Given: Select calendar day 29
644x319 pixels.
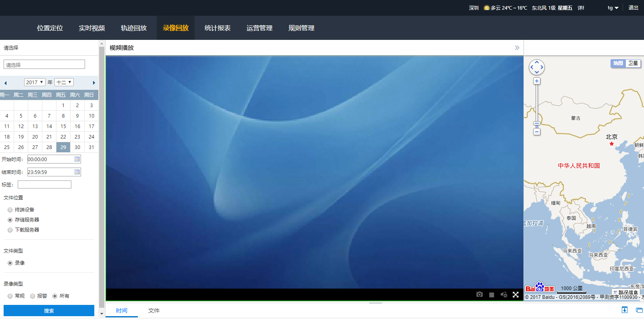Looking at the screenshot, I should point(63,147).
